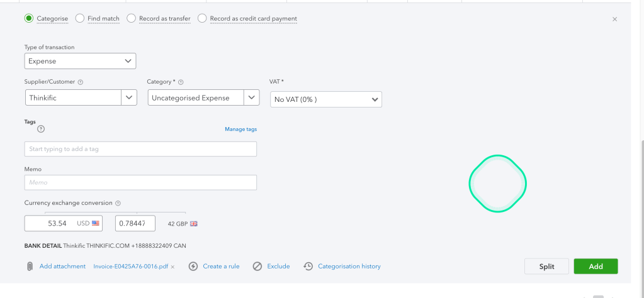Click the Exclude link
644x298 pixels.
click(x=278, y=267)
